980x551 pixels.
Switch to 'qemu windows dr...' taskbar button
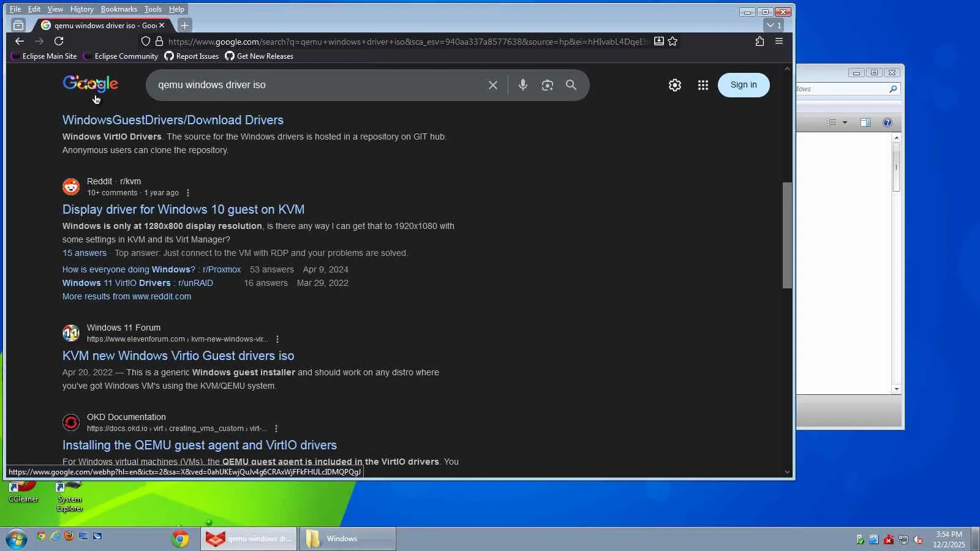coord(249,539)
